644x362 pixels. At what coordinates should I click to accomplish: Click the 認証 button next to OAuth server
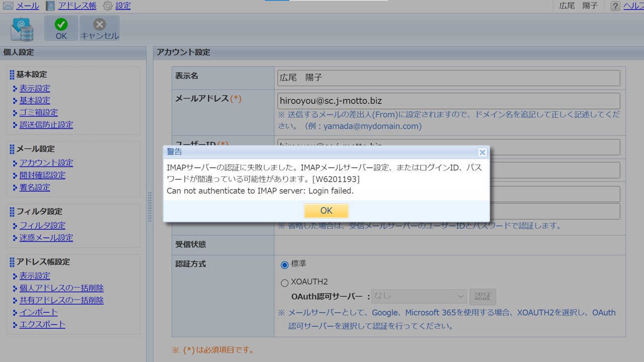click(482, 297)
